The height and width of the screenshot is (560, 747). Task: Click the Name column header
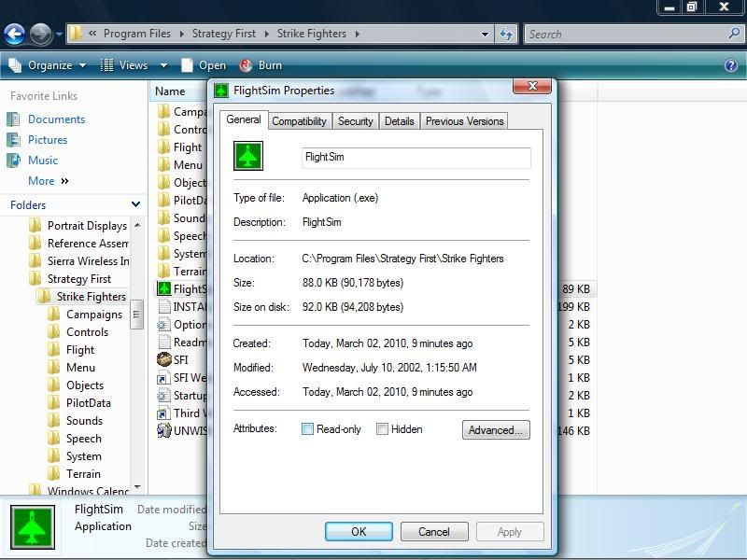(170, 91)
